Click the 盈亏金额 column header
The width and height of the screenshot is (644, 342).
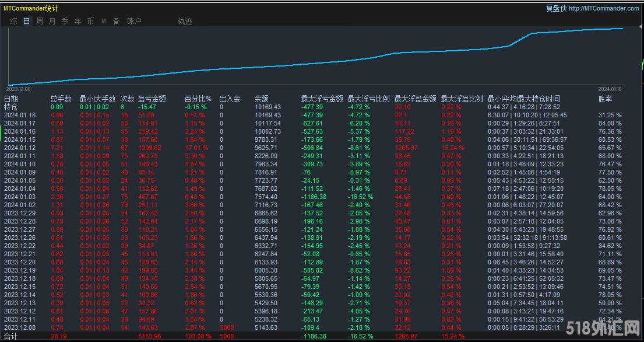[152, 99]
